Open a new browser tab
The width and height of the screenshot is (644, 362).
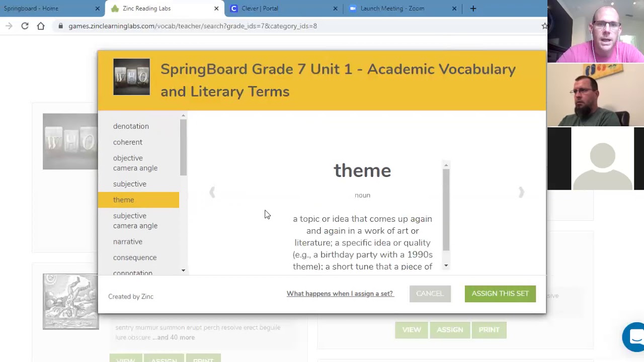tap(473, 9)
